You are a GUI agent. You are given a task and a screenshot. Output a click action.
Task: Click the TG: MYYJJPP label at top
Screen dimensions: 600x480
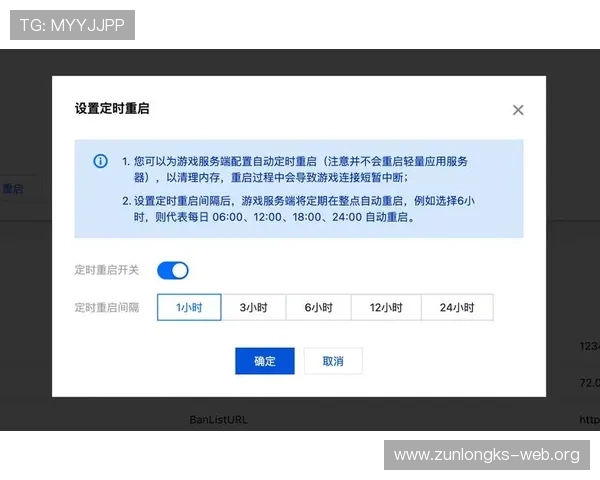(72, 25)
